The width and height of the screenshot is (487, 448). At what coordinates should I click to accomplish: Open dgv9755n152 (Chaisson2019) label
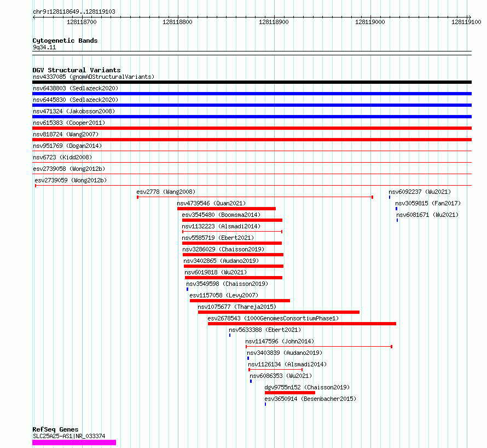tap(307, 387)
